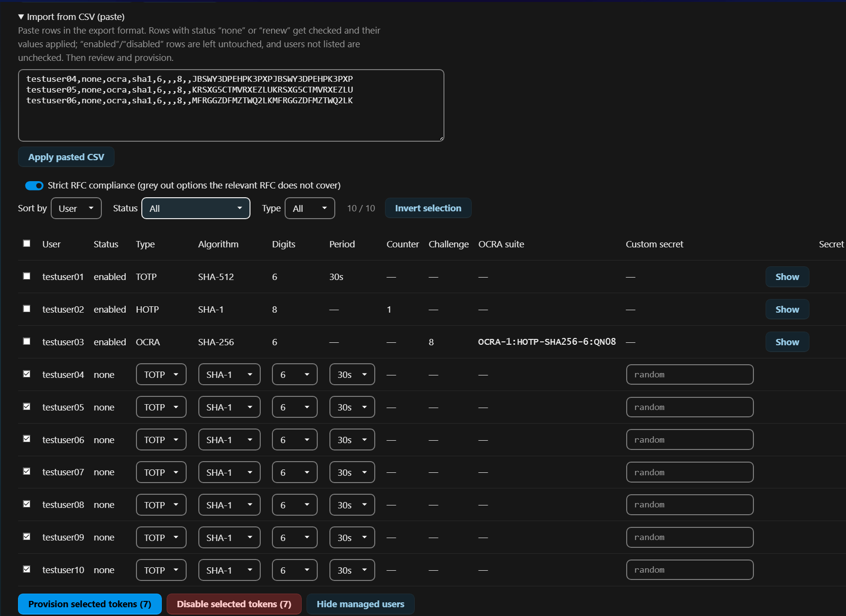Open the Type dropdown for testuser04
This screenshot has height=616, width=846.
(x=161, y=374)
